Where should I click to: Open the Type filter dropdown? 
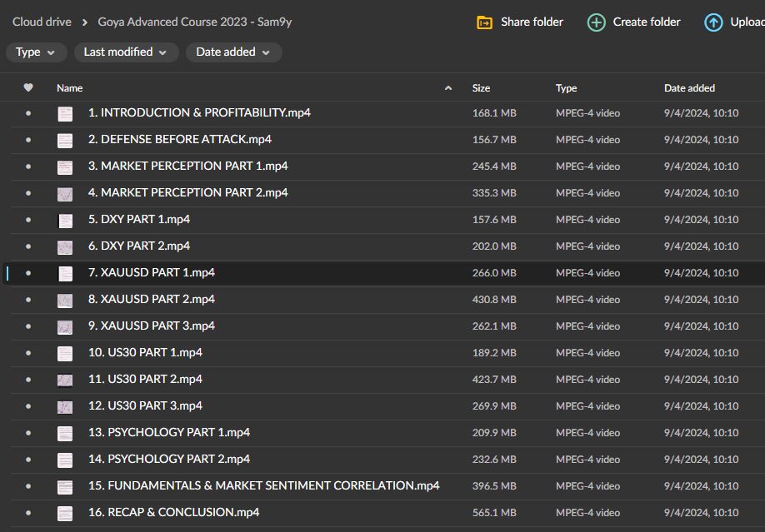(x=36, y=52)
